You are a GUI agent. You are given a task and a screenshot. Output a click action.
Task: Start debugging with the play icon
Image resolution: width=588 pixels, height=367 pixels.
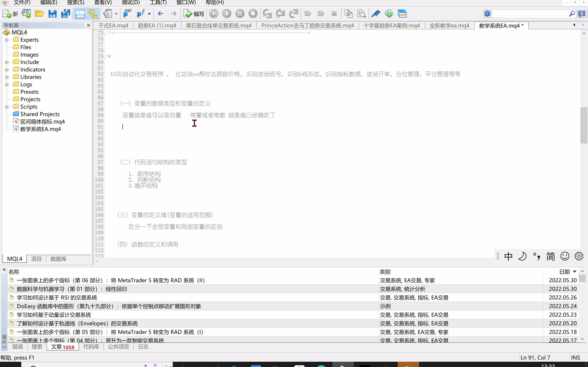click(227, 14)
